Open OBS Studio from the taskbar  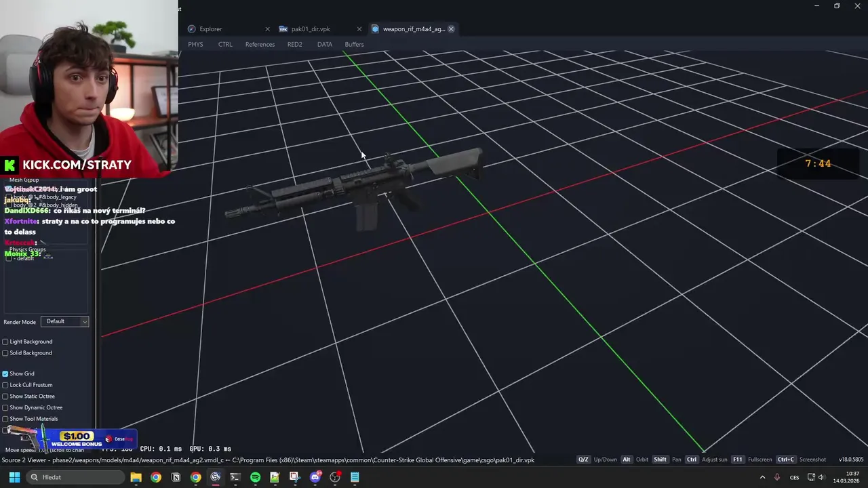coord(335,477)
